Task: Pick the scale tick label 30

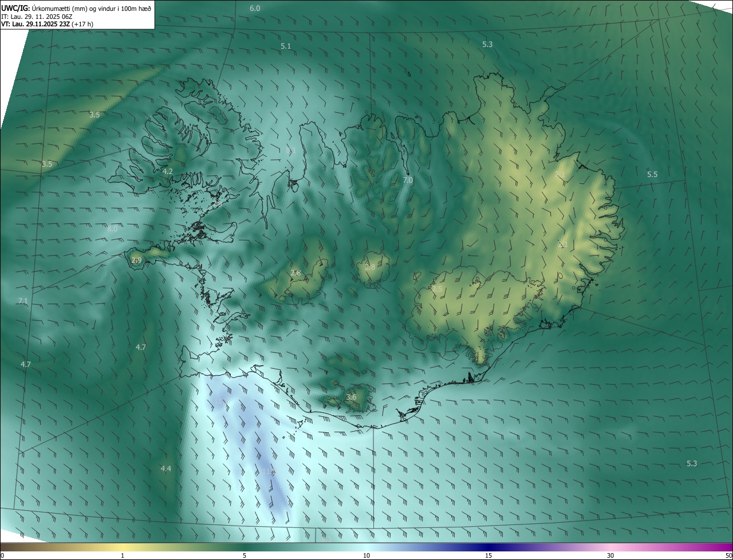Action: click(610, 555)
